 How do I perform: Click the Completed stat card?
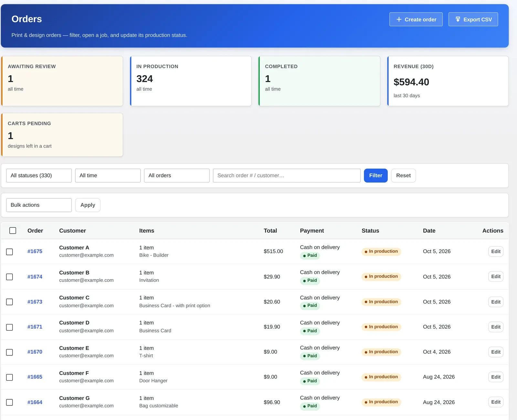click(x=319, y=81)
